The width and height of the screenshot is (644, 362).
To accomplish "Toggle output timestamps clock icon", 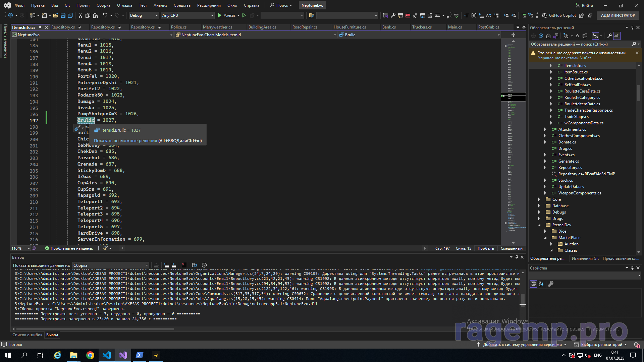I will click(204, 265).
